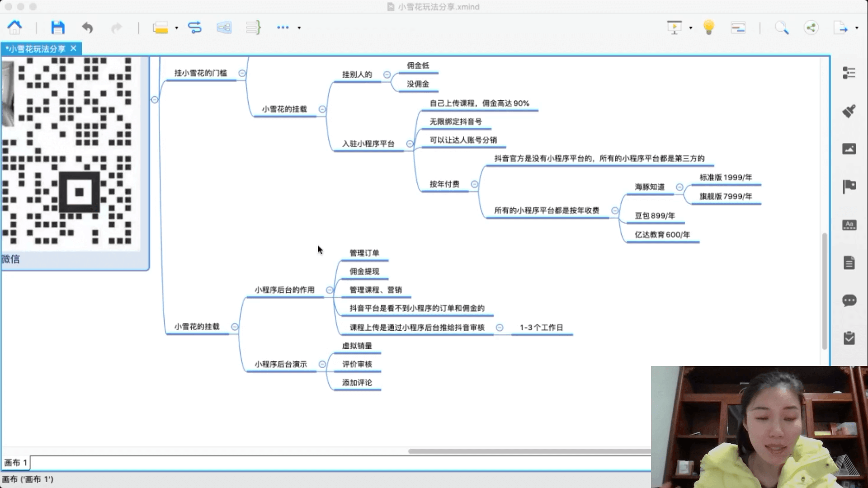Undo the last action
Viewport: 868px width, 488px height.
pyautogui.click(x=87, y=28)
